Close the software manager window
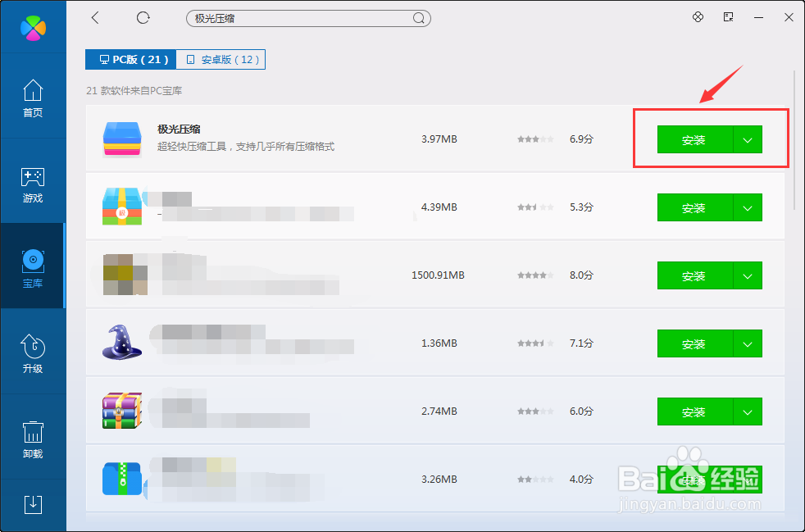This screenshot has height=532, width=805. 789,17
